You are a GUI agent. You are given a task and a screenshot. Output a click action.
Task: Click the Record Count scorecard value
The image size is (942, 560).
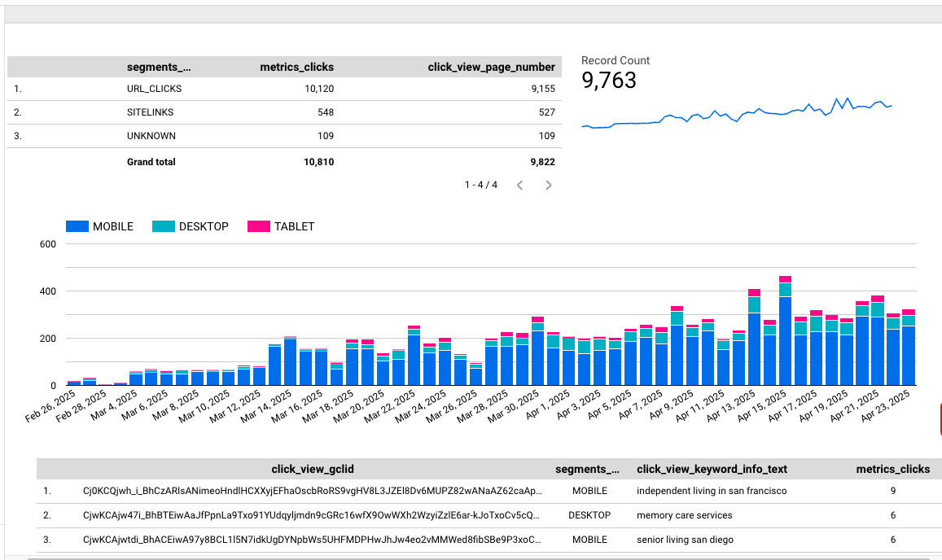tap(609, 81)
